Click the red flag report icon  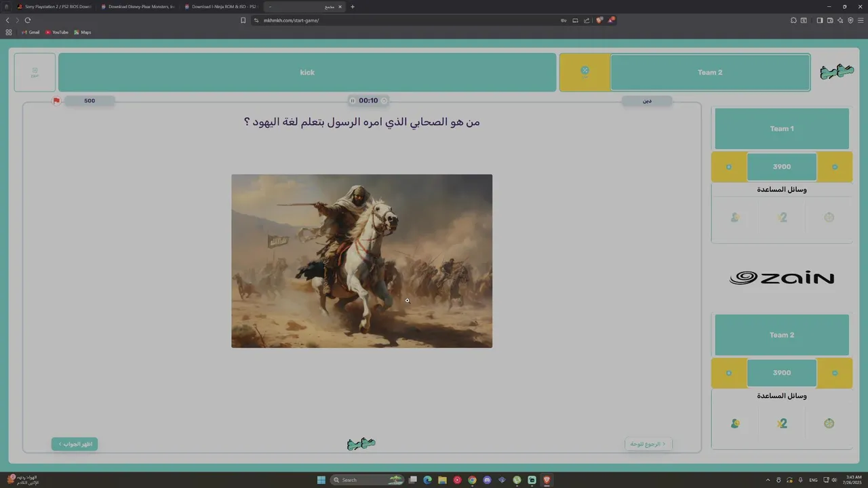(56, 101)
